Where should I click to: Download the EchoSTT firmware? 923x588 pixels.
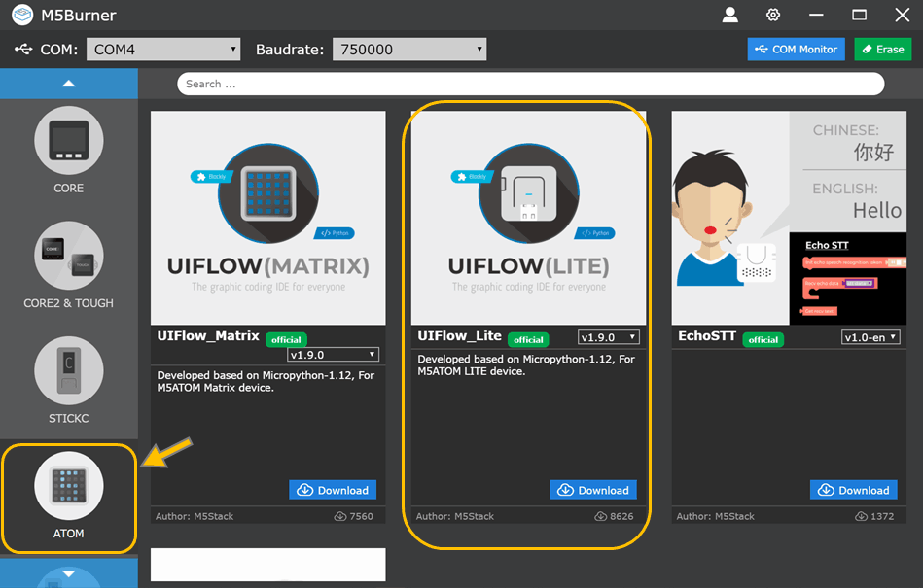[x=854, y=490]
